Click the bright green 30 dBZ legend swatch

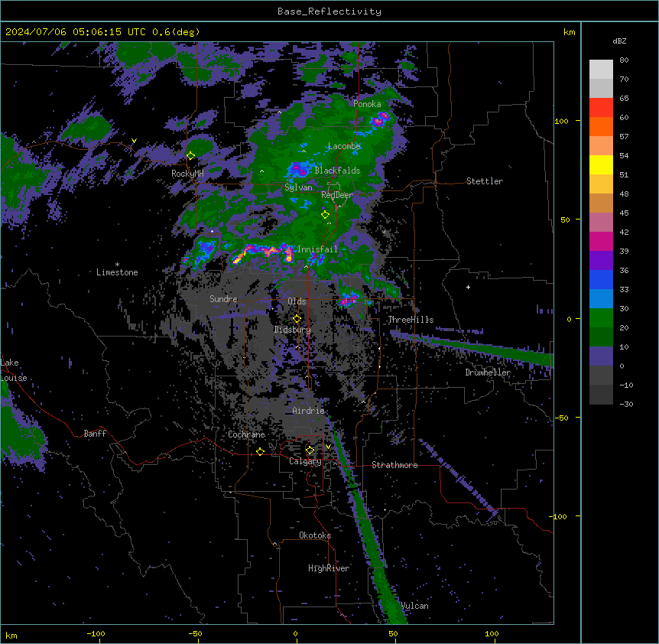(601, 318)
